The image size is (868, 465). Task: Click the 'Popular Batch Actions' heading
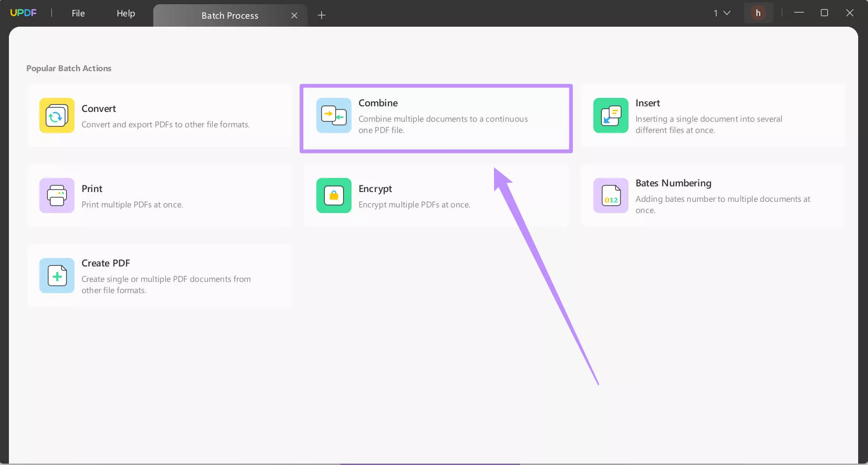coord(69,68)
